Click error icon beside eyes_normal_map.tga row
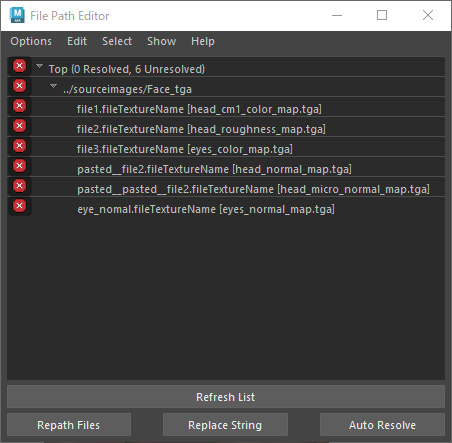 (x=19, y=206)
